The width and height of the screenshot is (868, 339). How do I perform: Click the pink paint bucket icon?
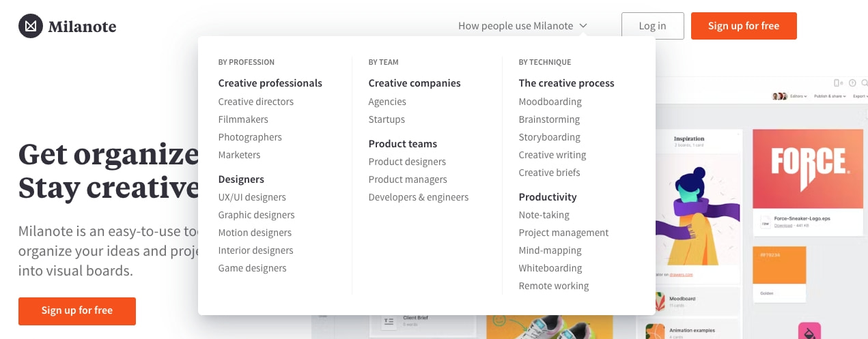(809, 330)
